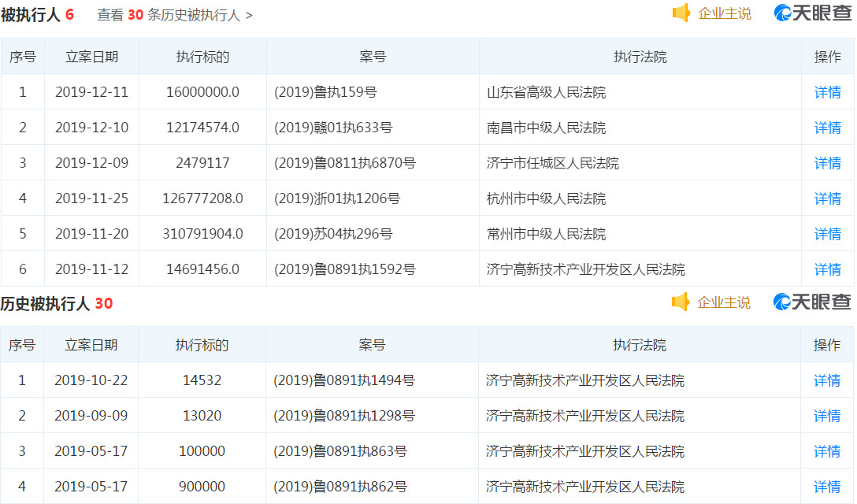Click filing date 2019-12-11

(92, 92)
